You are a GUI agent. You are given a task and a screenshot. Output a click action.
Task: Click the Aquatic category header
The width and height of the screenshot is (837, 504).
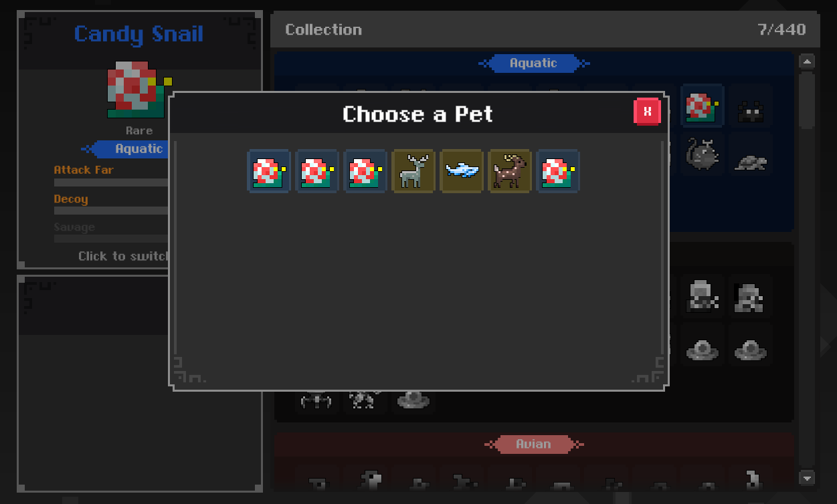click(533, 64)
